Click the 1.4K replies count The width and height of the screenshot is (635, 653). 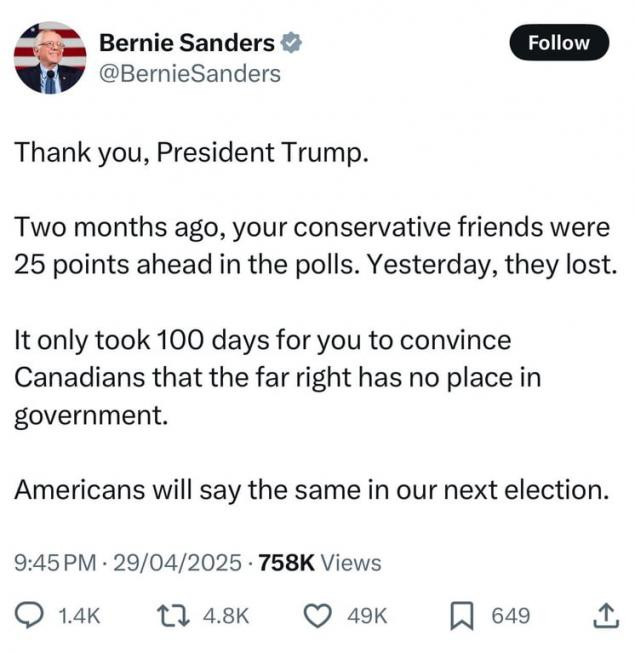tap(80, 616)
